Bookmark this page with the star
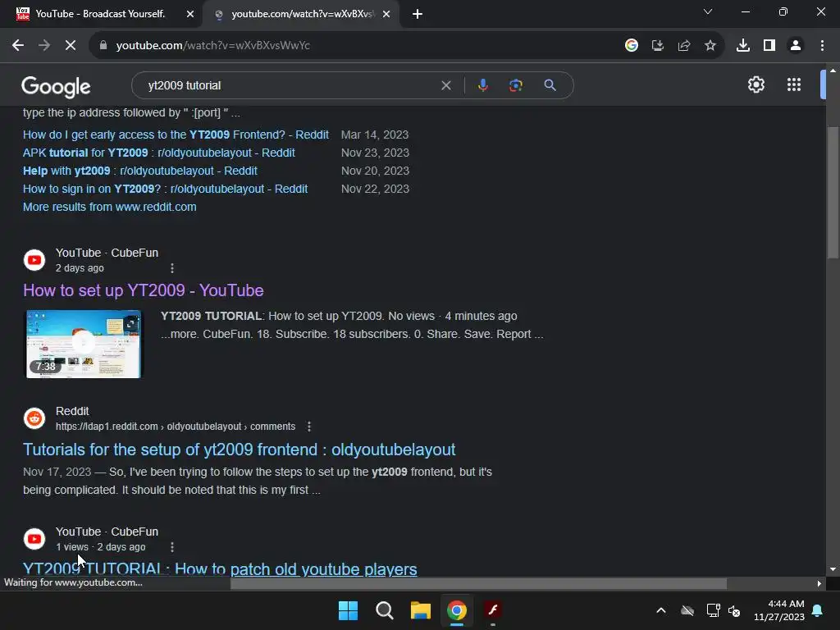This screenshot has width=840, height=630. [710, 46]
